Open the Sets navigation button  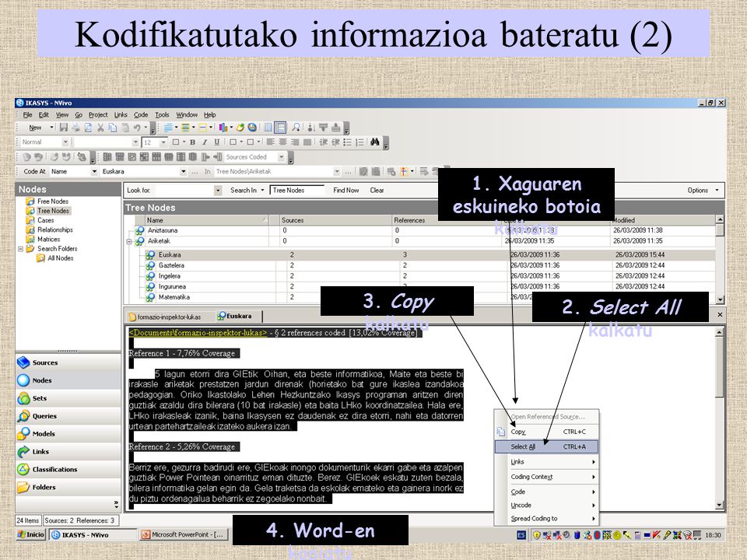click(68, 398)
